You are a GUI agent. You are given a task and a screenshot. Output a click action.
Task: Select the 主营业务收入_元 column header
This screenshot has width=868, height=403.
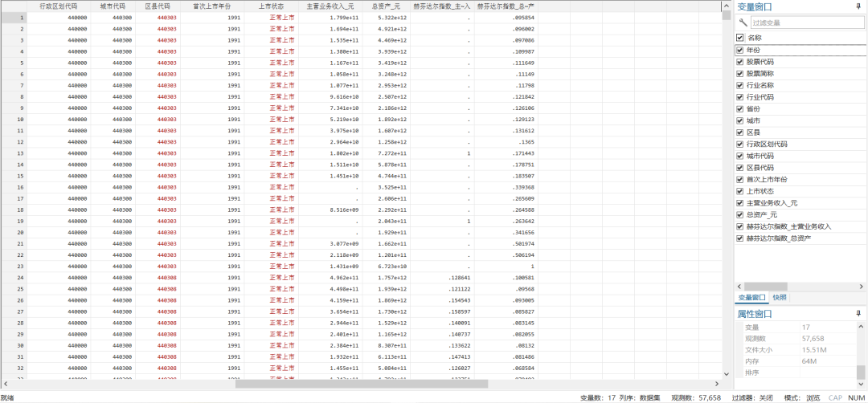[330, 6]
